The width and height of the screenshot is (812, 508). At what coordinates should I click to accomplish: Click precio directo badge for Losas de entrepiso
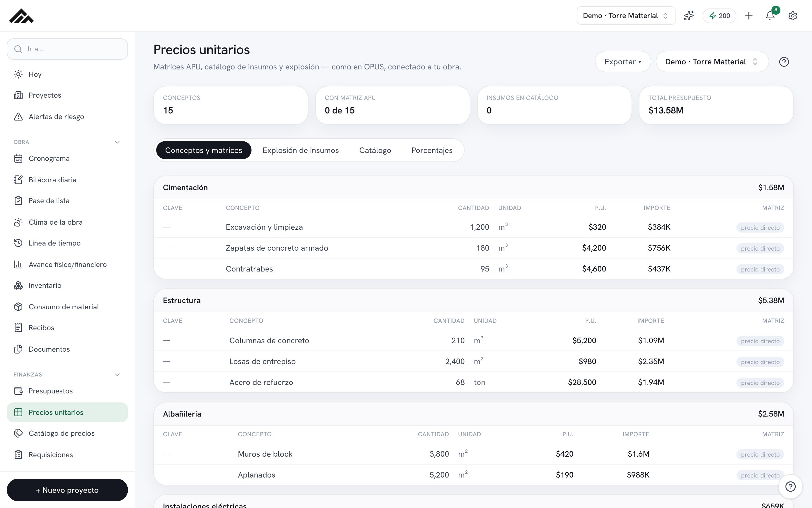(760, 362)
